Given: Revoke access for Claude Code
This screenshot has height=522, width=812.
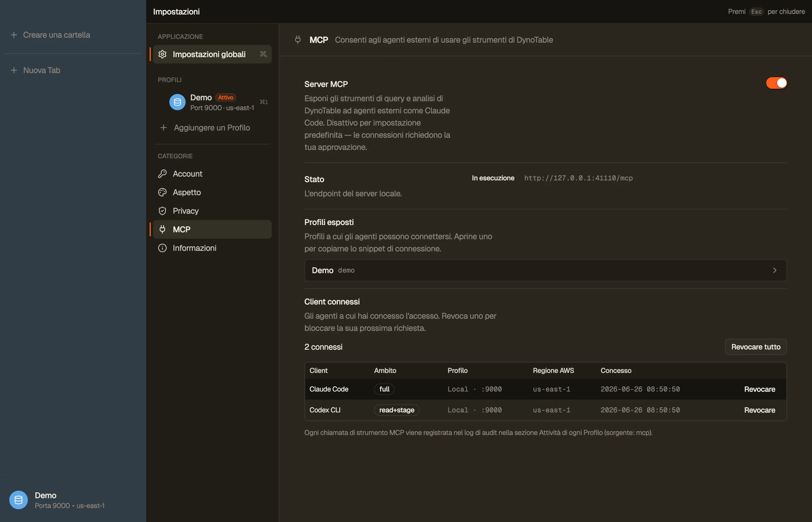Looking at the screenshot, I should point(760,389).
